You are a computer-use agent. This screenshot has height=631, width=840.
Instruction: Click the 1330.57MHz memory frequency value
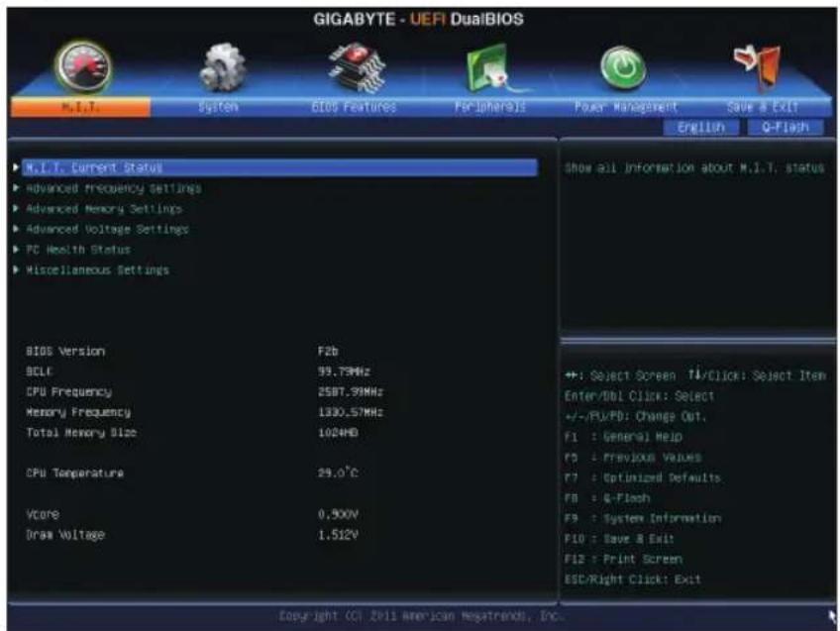point(351,412)
